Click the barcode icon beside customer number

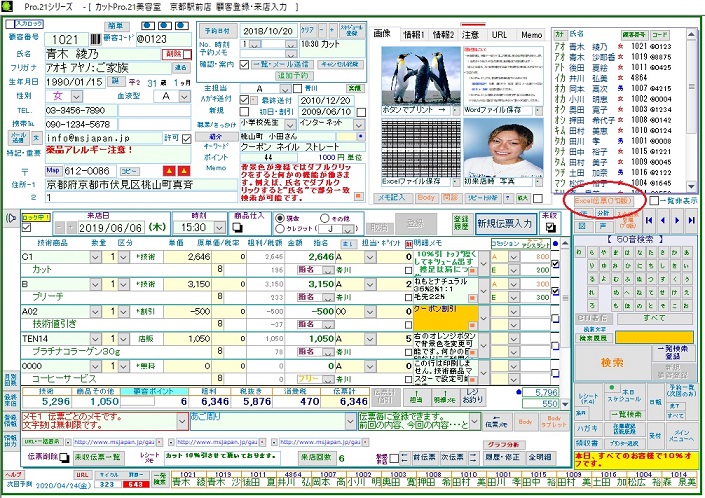pos(95,39)
